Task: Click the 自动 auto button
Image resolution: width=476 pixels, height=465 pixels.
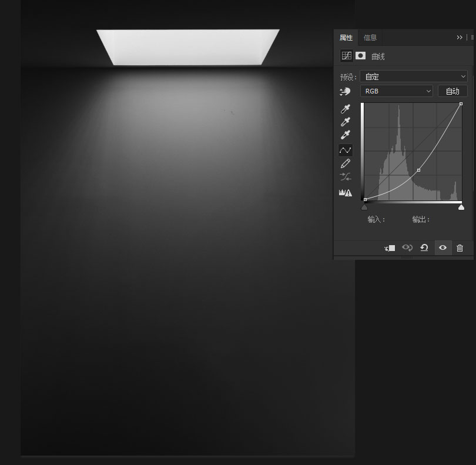Action: pyautogui.click(x=452, y=91)
